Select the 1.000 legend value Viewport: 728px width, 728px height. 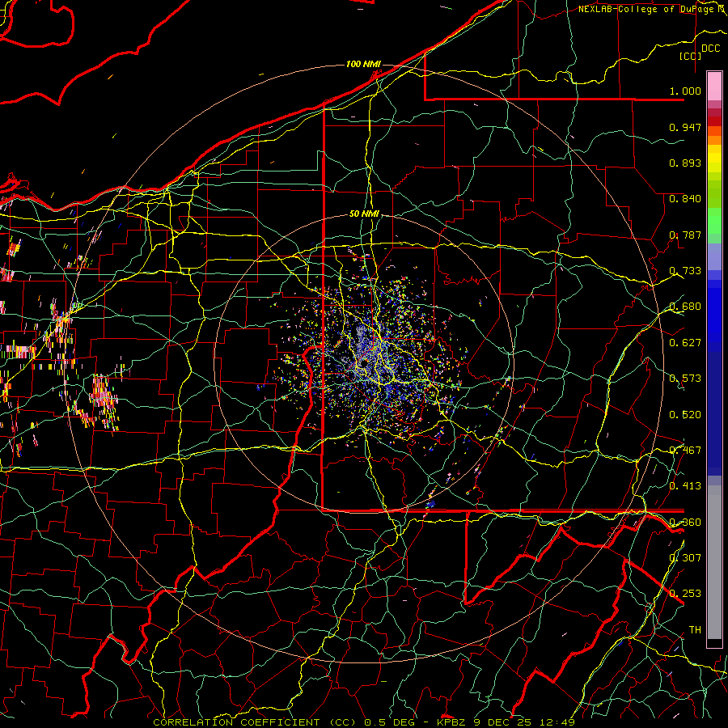click(x=685, y=91)
